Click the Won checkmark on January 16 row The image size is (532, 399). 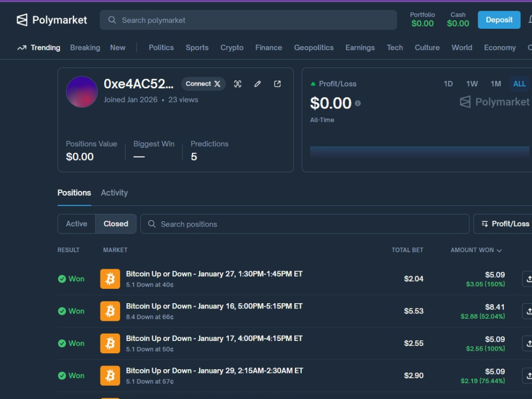[x=62, y=311]
